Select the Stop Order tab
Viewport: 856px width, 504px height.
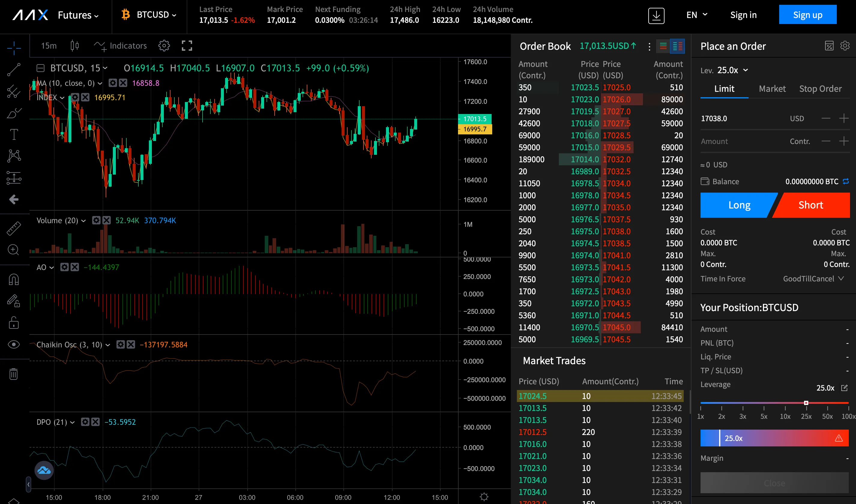820,89
